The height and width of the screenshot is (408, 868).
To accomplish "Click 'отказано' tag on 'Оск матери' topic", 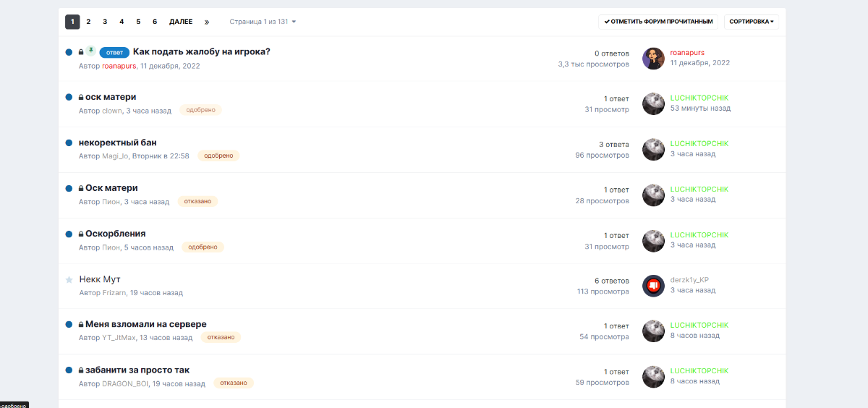I will [x=197, y=201].
